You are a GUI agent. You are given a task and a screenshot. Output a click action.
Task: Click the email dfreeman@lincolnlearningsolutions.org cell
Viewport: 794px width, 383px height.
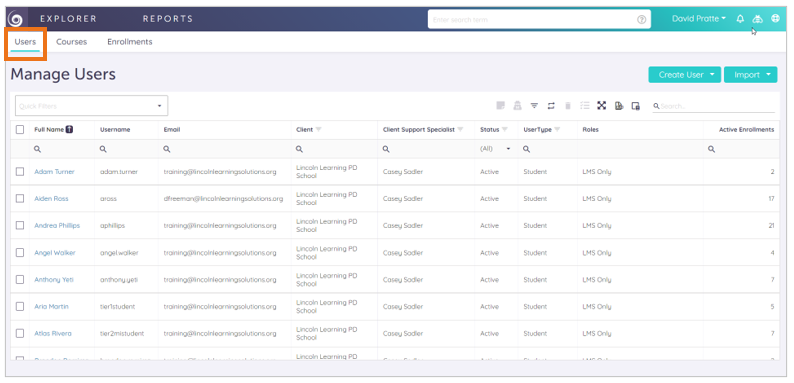(x=223, y=199)
